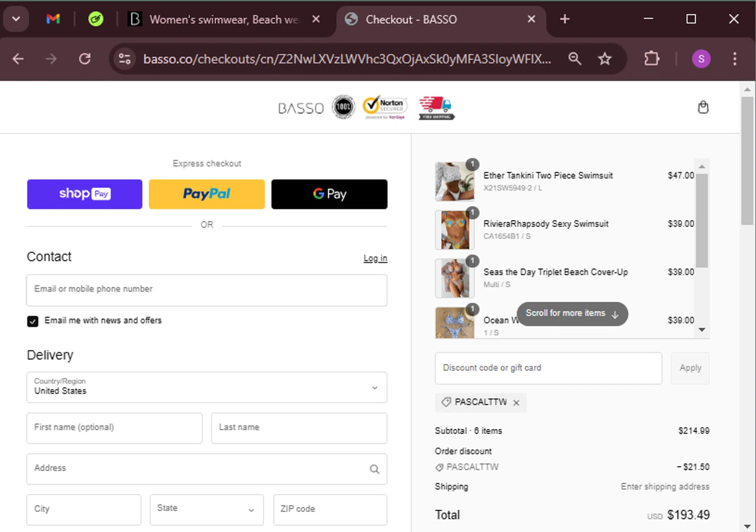Click the Ocean swimsuit thumbnail
This screenshot has width=756, height=532.
[x=455, y=322]
